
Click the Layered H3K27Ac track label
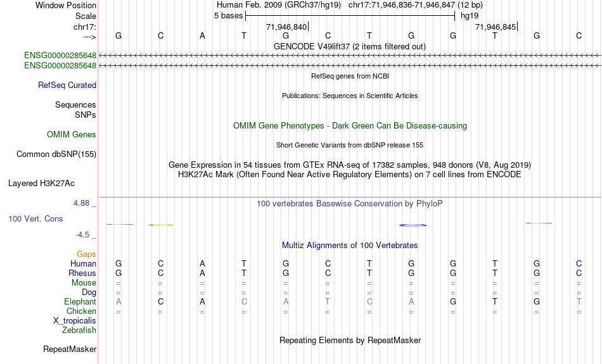[x=41, y=184]
